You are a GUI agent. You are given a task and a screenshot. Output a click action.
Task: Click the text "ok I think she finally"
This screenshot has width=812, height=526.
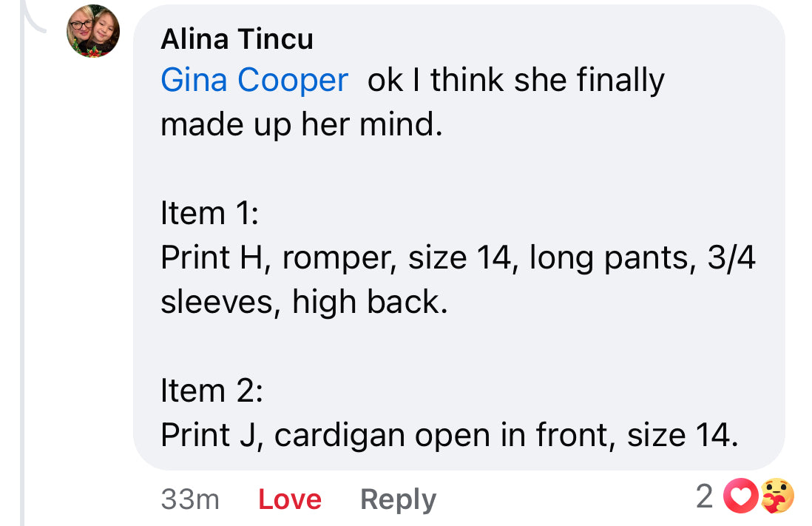coord(515,81)
